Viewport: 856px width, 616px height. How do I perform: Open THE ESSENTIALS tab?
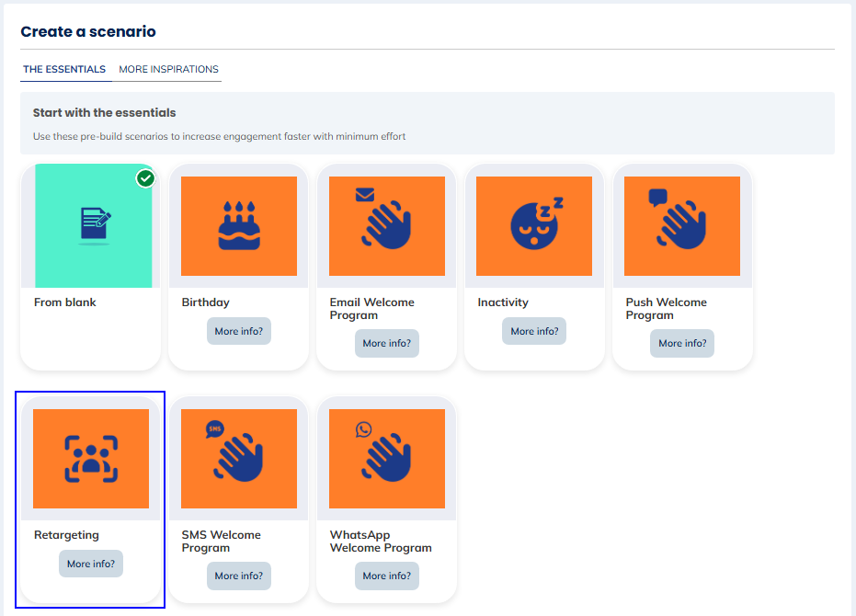click(65, 69)
